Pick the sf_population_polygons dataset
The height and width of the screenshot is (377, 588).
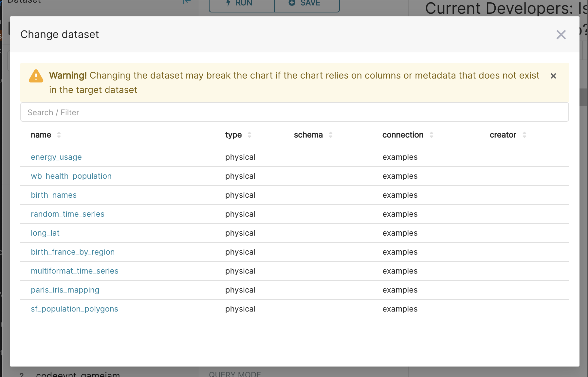tap(74, 309)
